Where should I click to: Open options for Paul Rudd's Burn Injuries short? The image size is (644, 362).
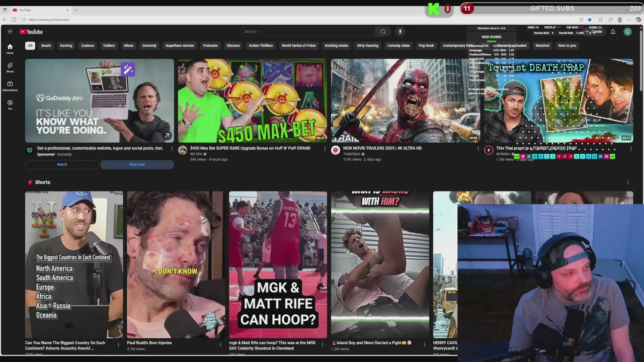pyautogui.click(x=220, y=345)
